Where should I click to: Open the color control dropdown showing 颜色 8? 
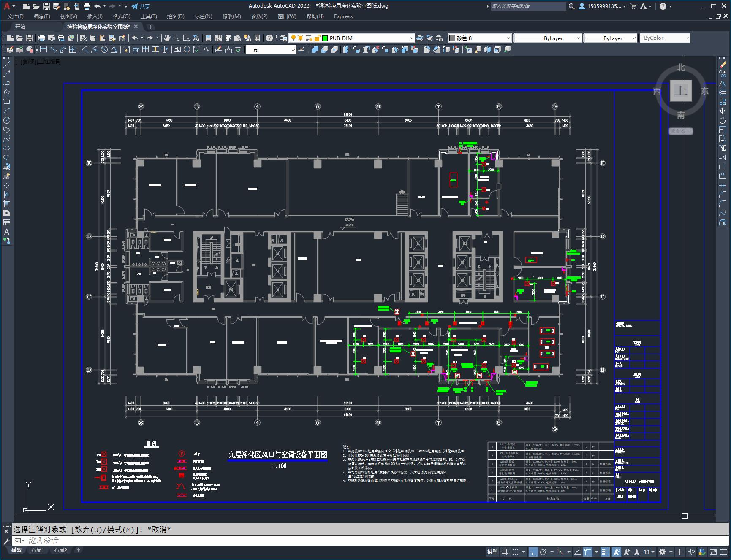tap(508, 38)
